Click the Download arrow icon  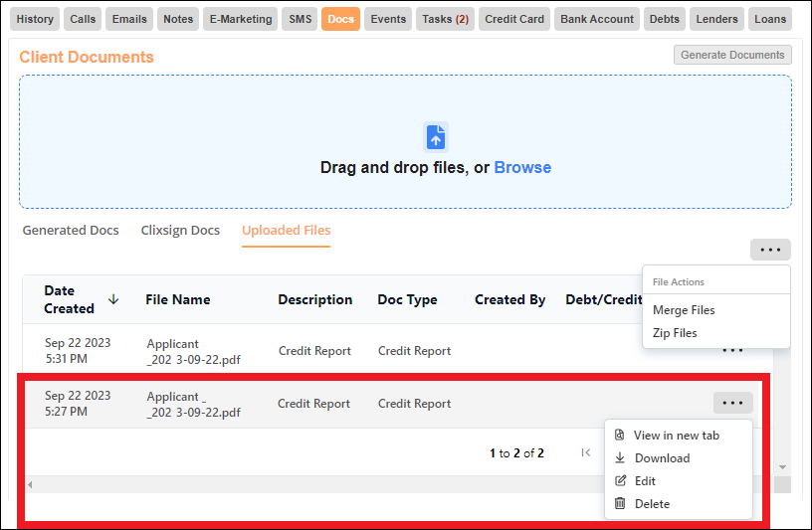pyautogui.click(x=620, y=458)
